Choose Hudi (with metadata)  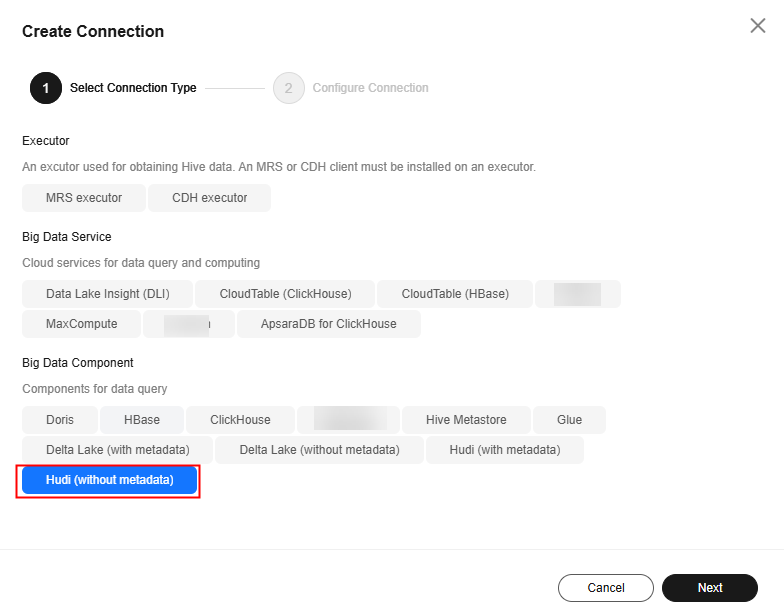click(x=505, y=450)
